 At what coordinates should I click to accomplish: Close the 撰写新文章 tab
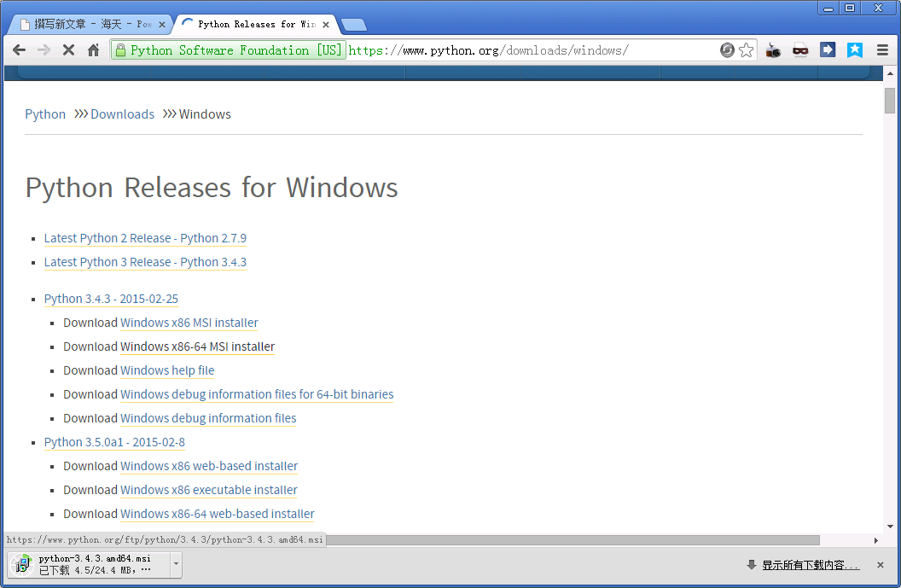click(x=162, y=25)
